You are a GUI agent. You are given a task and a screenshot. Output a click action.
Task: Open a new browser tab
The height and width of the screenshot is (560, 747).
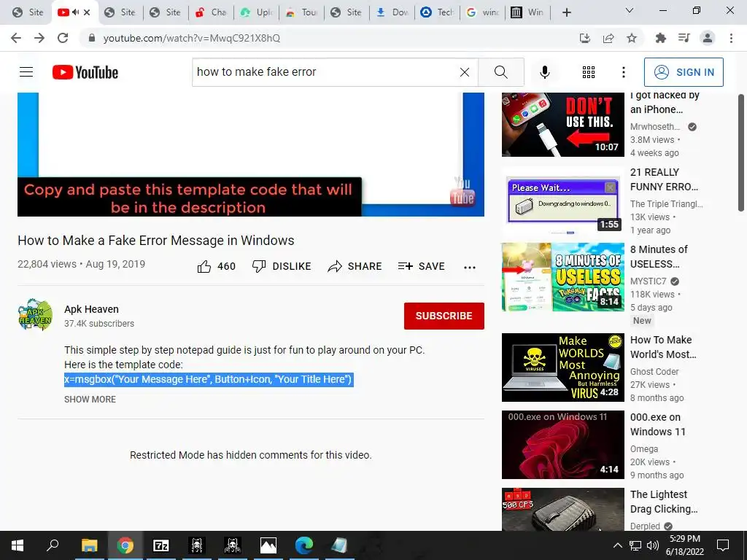tap(566, 12)
